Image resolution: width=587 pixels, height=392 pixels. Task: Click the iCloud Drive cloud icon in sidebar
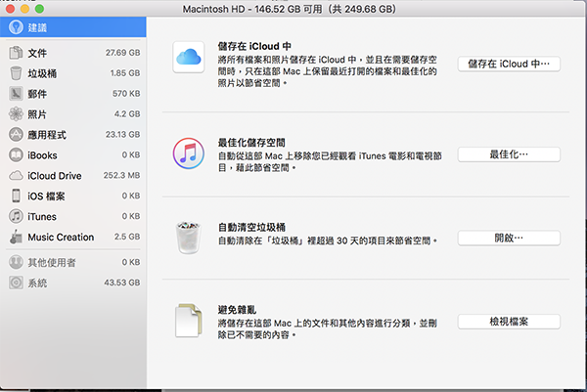click(x=16, y=175)
